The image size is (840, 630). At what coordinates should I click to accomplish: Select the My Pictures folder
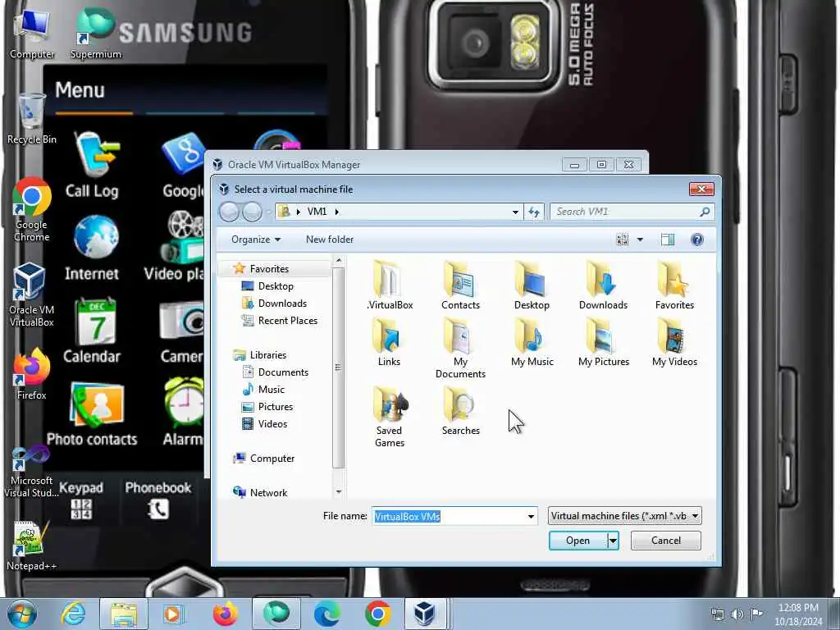click(x=603, y=342)
